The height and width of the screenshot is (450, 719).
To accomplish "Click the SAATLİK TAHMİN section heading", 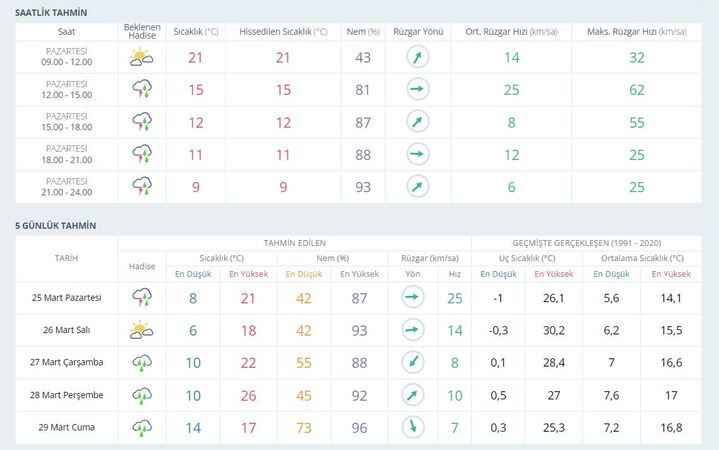I will click(51, 12).
